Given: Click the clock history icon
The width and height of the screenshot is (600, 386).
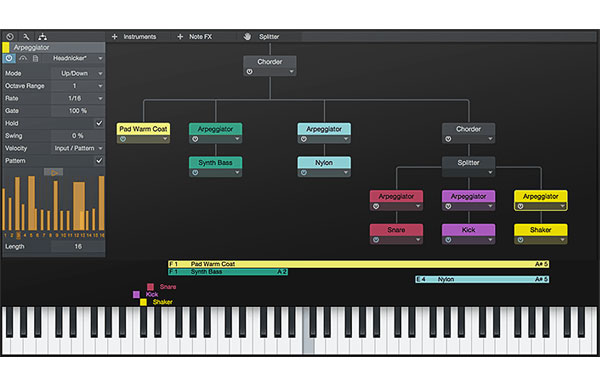Looking at the screenshot, I should point(10,37).
